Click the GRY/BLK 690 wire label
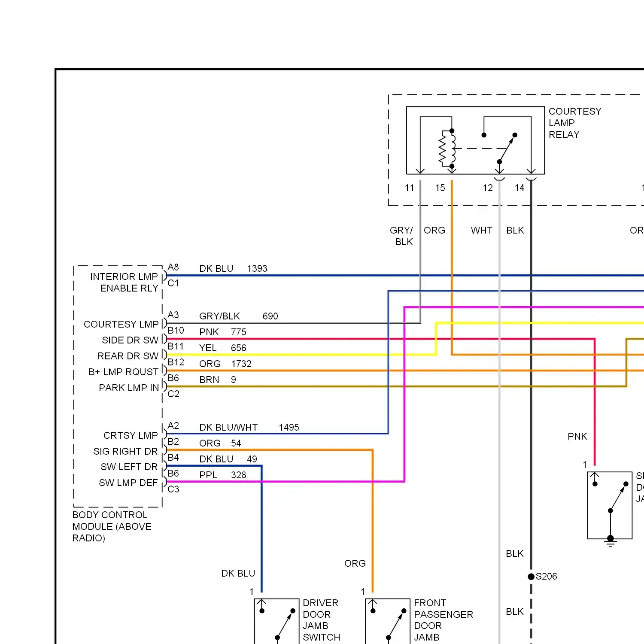The height and width of the screenshot is (644, 644). coord(239,316)
